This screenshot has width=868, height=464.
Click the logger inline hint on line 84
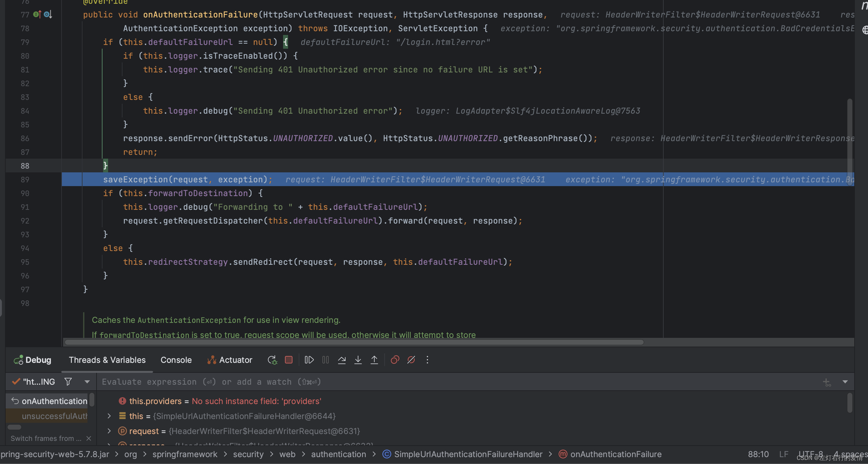point(528,111)
